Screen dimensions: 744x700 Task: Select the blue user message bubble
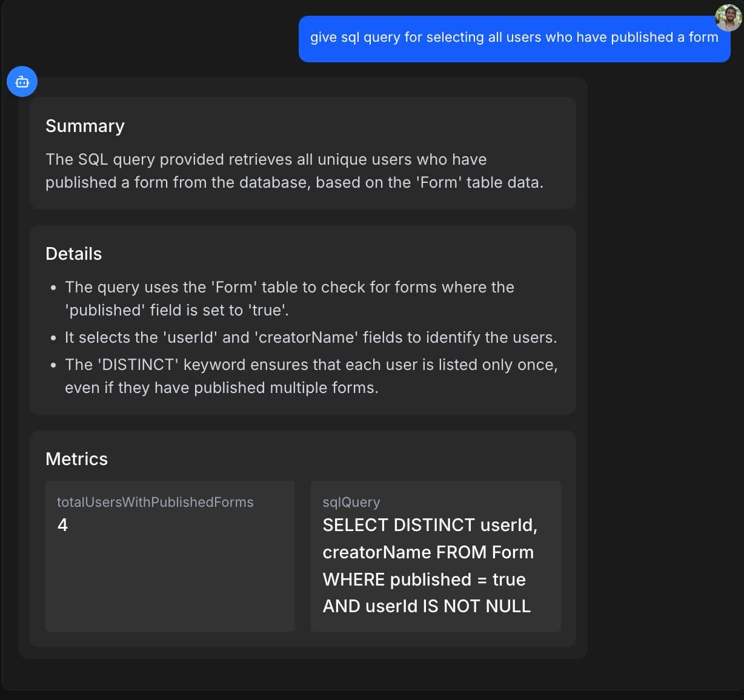[514, 38]
